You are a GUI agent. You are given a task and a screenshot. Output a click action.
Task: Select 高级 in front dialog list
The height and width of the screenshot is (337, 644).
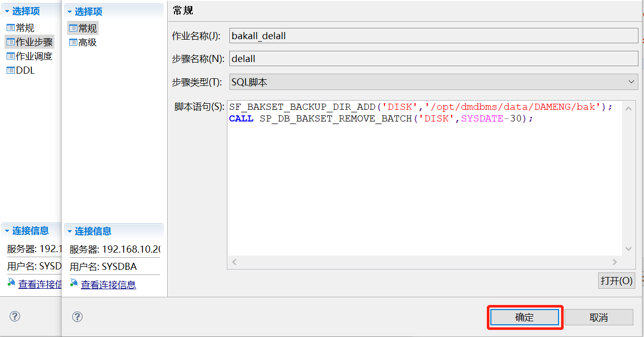click(83, 43)
